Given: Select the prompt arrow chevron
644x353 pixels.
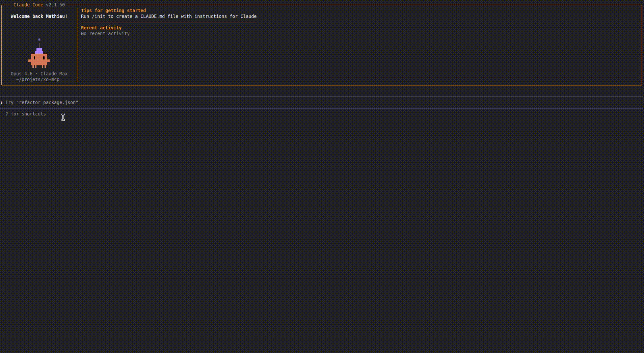Looking at the screenshot, I should tap(1, 102).
